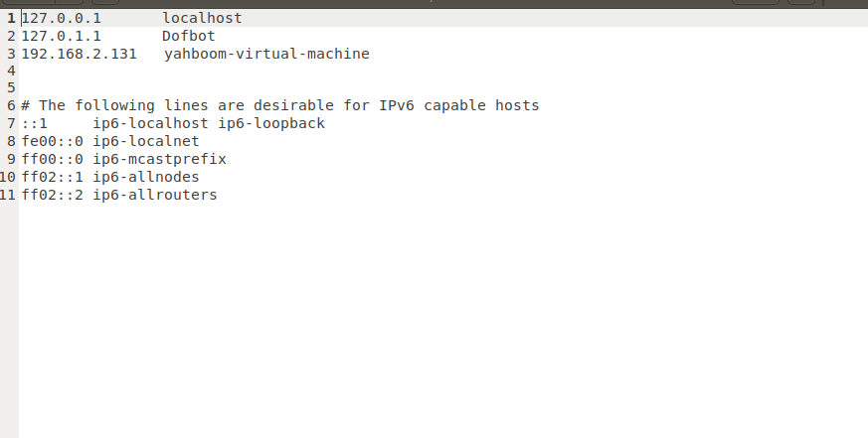
Task: Click the IP address 192.168.2.131
Action: pyautogui.click(x=79, y=54)
